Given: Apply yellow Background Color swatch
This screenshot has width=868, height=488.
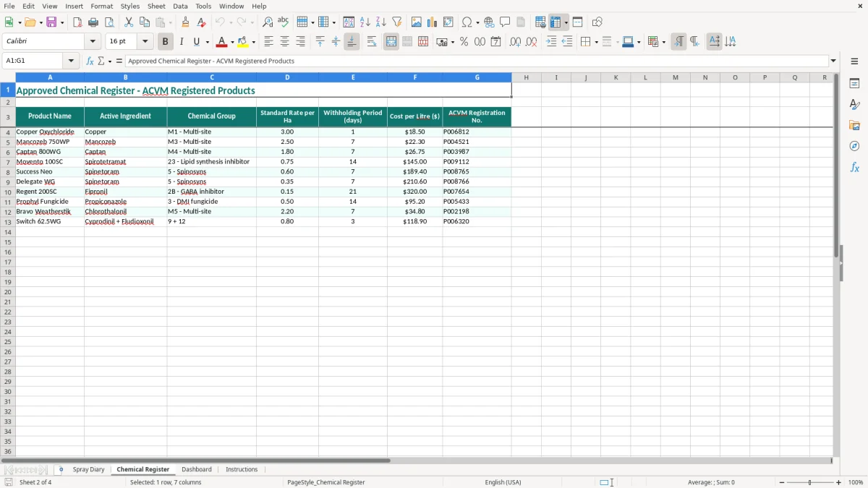Looking at the screenshot, I should [243, 42].
